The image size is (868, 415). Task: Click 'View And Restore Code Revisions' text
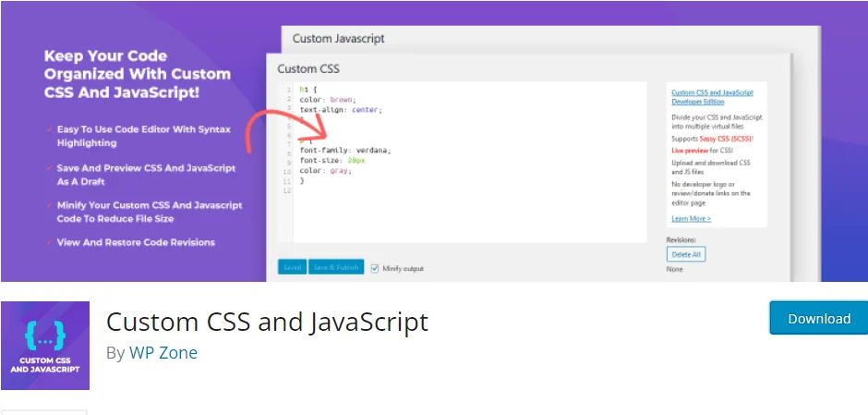136,242
